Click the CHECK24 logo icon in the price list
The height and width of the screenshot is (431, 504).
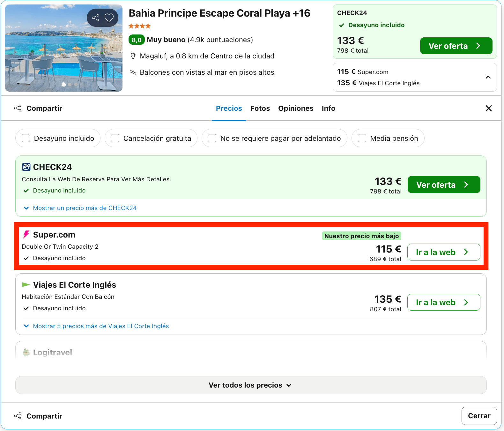tap(26, 167)
